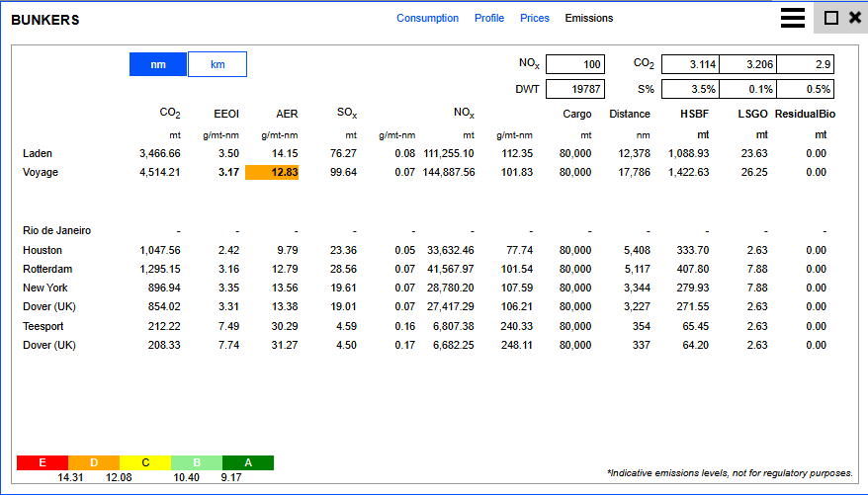
Task: Click the AER column header
Action: click(x=287, y=114)
